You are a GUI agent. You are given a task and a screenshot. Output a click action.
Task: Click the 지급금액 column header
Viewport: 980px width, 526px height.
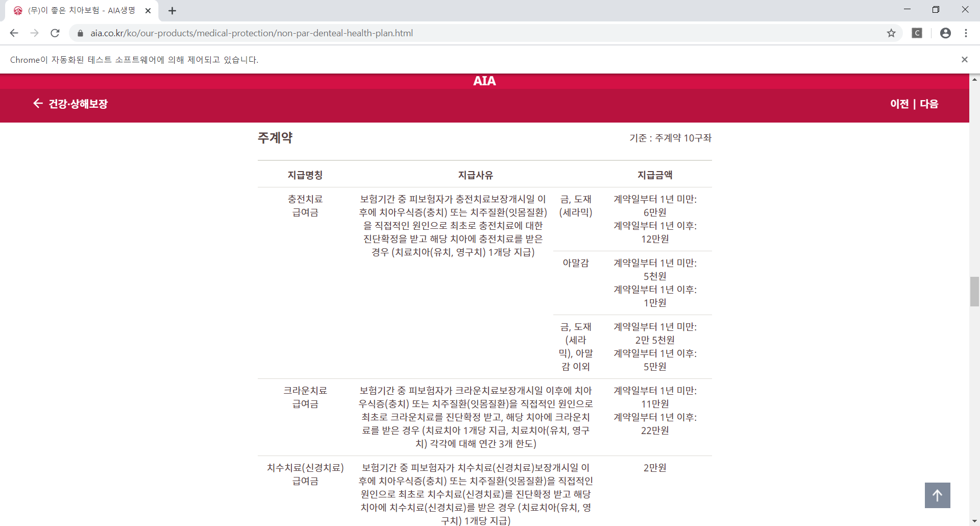[655, 175]
